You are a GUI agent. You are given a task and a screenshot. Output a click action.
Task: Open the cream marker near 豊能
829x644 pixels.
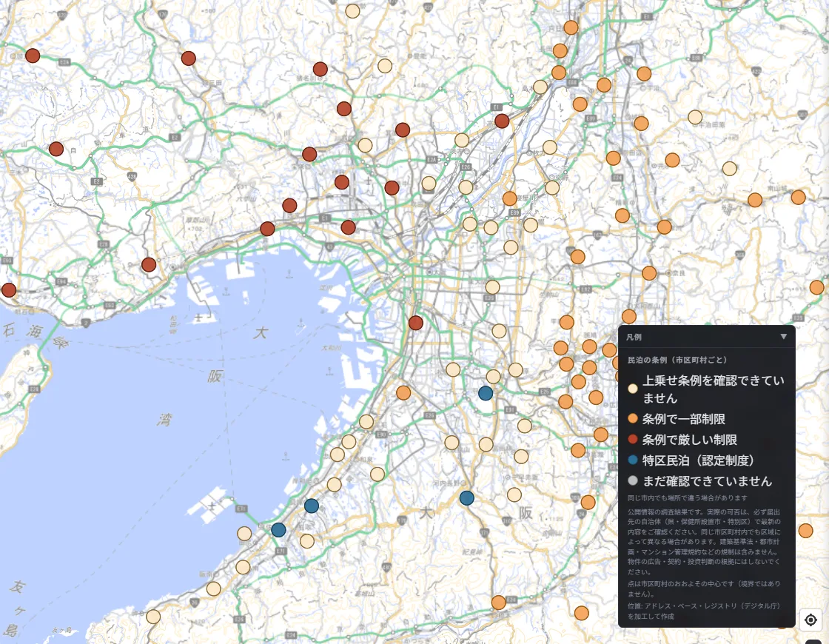pyautogui.click(x=385, y=66)
